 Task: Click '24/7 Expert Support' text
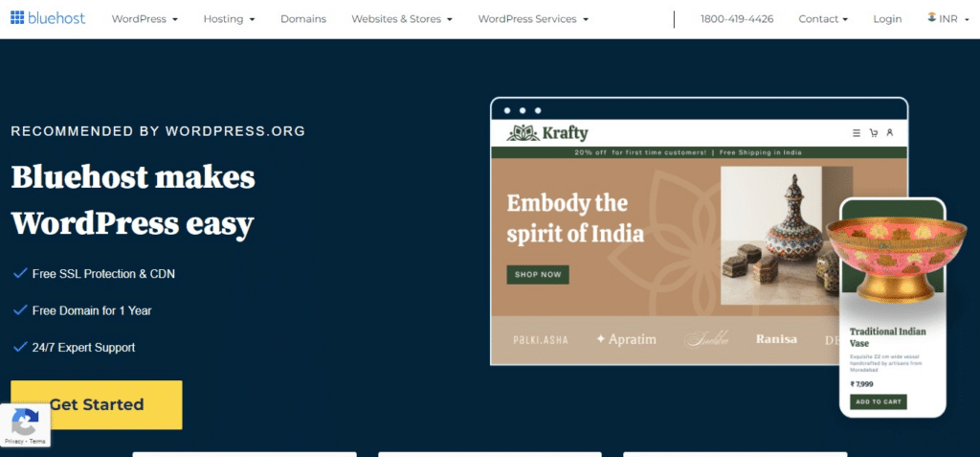click(x=84, y=348)
